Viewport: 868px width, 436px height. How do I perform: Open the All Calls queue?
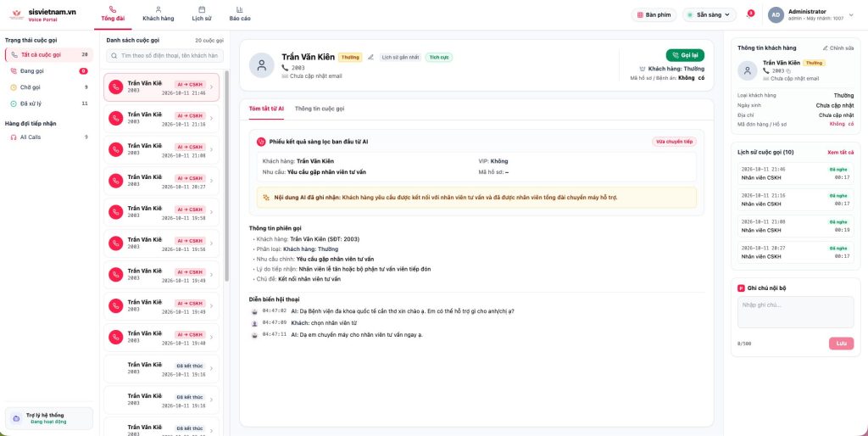[48, 137]
